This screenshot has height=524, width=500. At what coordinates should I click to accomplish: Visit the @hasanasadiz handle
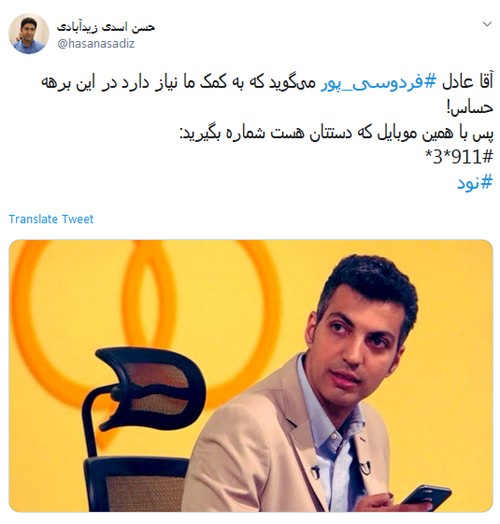pos(96,44)
